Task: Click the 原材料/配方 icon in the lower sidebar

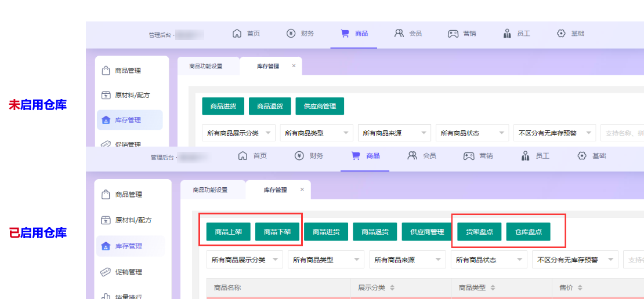Action: point(106,220)
